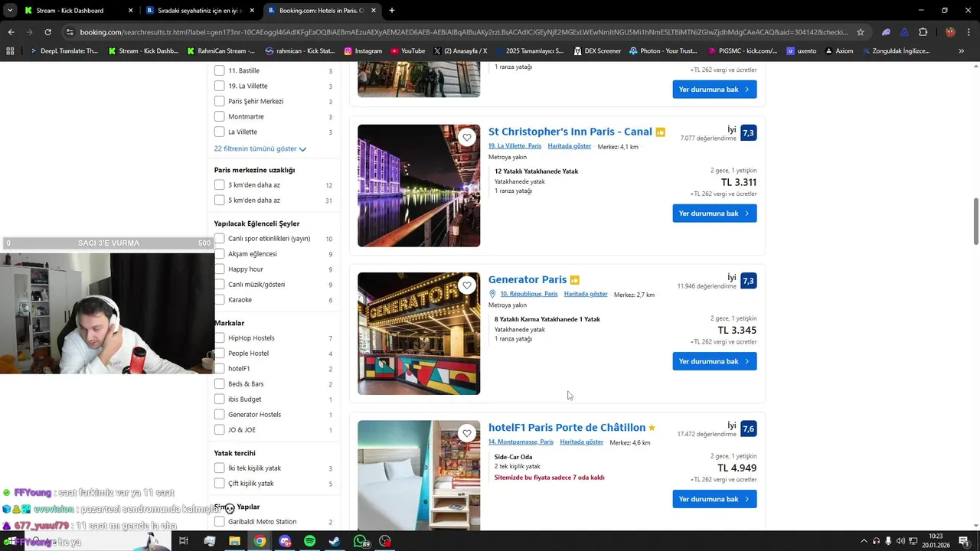Image resolution: width=980 pixels, height=551 pixels.
Task: Click the star rating icon beside hotelF1 Paris
Action: [x=652, y=428]
